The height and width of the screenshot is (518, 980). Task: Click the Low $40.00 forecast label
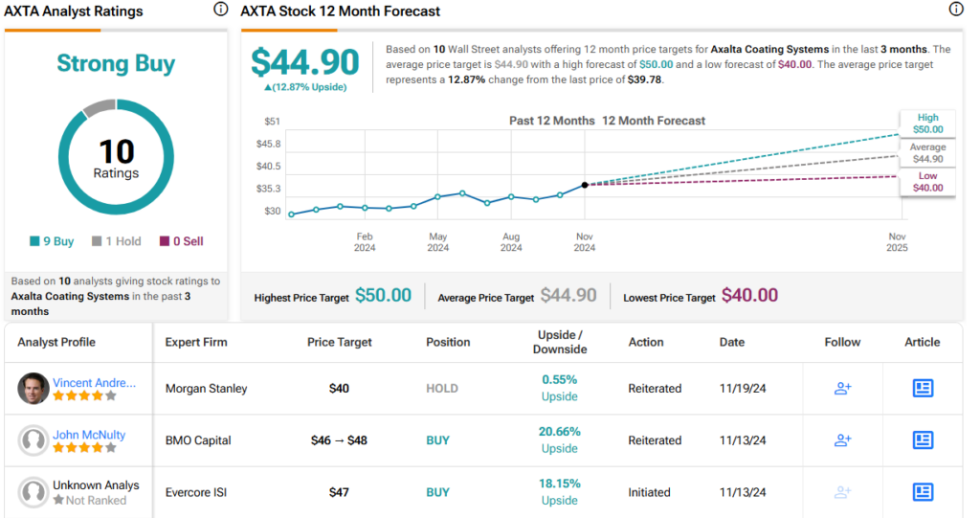click(x=927, y=182)
